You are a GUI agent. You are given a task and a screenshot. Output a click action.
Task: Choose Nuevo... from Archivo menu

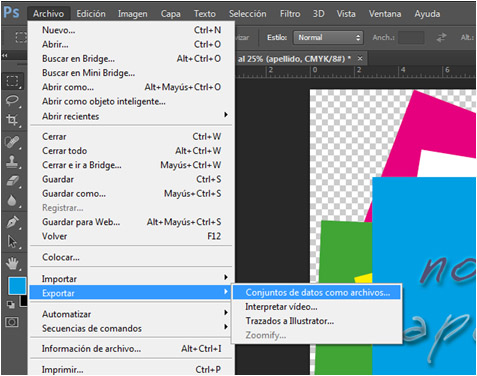pyautogui.click(x=131, y=30)
